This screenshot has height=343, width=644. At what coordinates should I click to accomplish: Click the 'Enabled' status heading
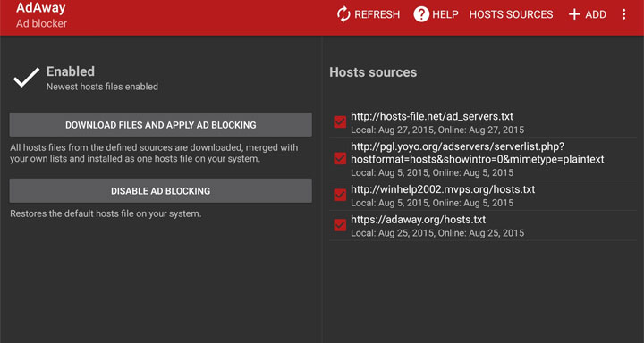tap(71, 71)
